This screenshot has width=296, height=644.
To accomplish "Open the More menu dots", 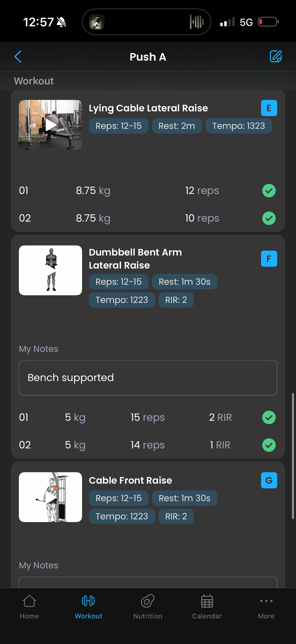I will pyautogui.click(x=266, y=601).
